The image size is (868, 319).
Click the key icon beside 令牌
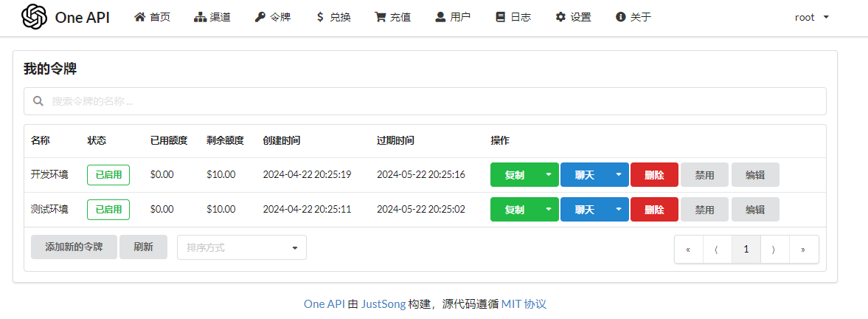(x=260, y=17)
